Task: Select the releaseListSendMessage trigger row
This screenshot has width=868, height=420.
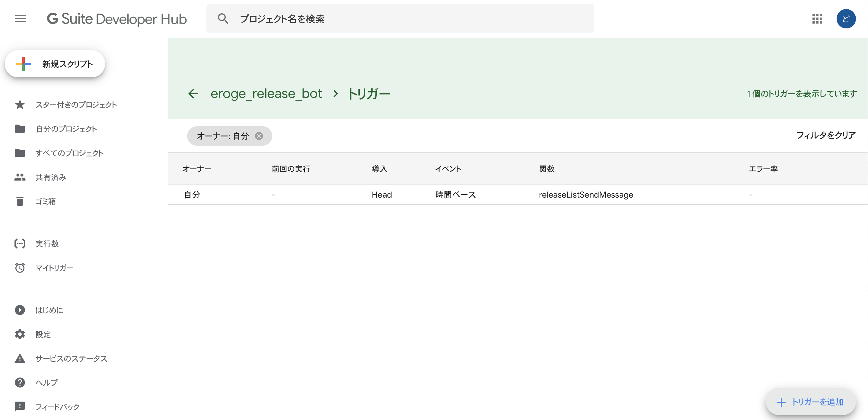Action: 586,195
